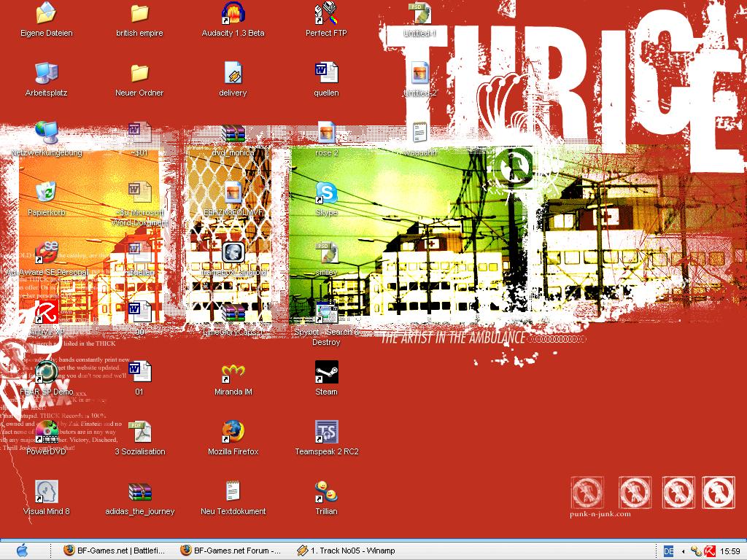This screenshot has height=560, width=747.
Task: Click the Spybot - Search & Destroy shortcut
Action: tap(326, 312)
